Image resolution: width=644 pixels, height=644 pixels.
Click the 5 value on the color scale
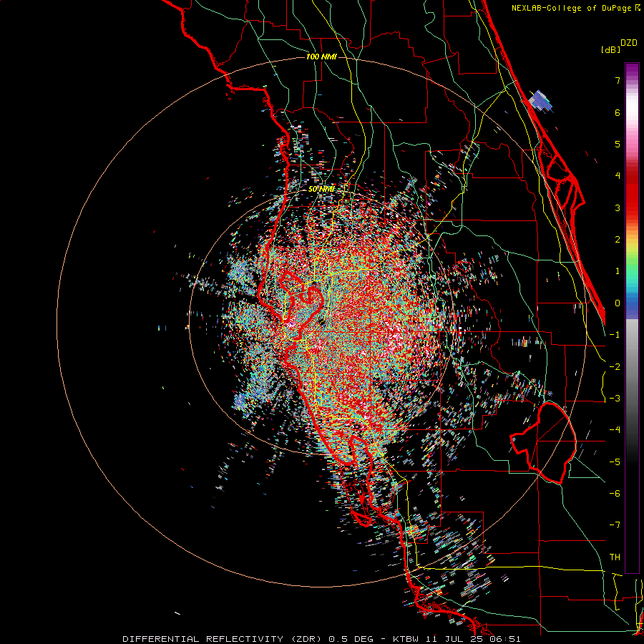618,144
